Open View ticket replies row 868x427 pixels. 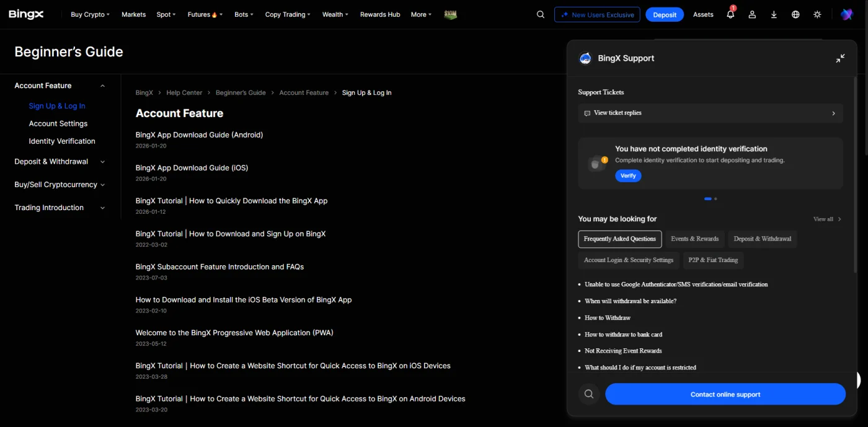(x=711, y=113)
